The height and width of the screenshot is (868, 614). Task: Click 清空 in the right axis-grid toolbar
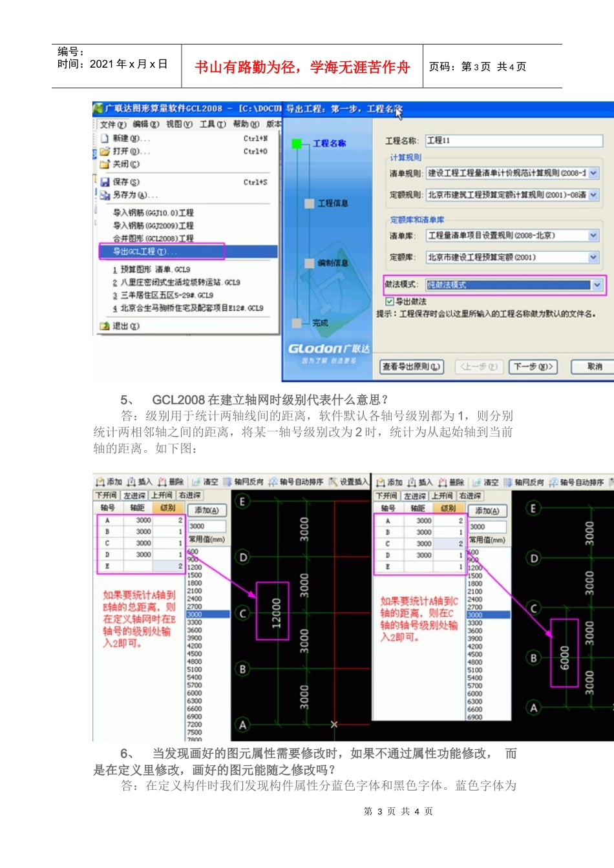(486, 482)
